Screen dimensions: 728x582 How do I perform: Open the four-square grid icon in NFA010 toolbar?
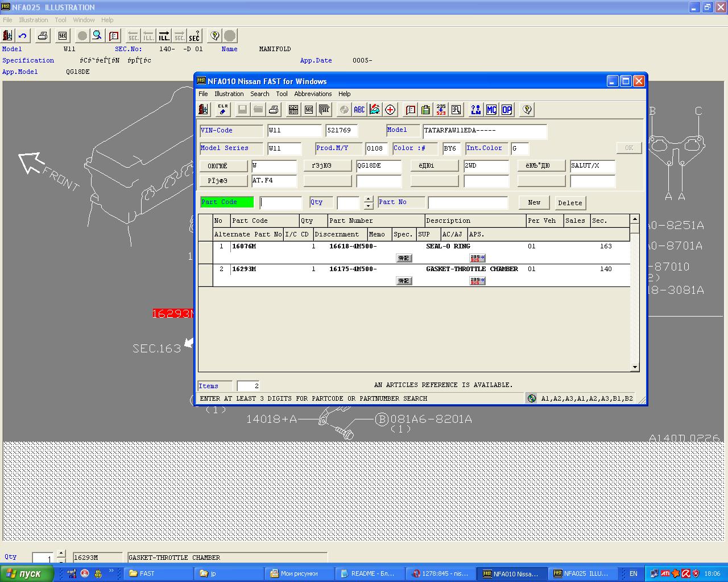point(293,110)
